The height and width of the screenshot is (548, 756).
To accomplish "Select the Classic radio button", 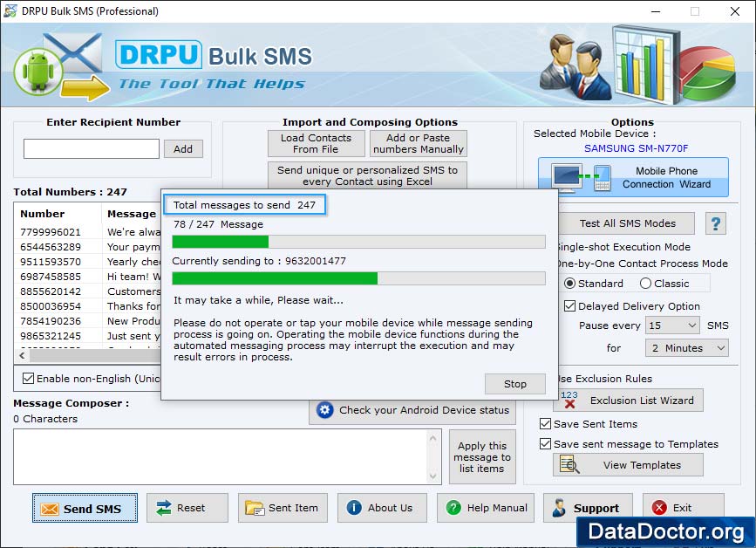I will pos(645,284).
